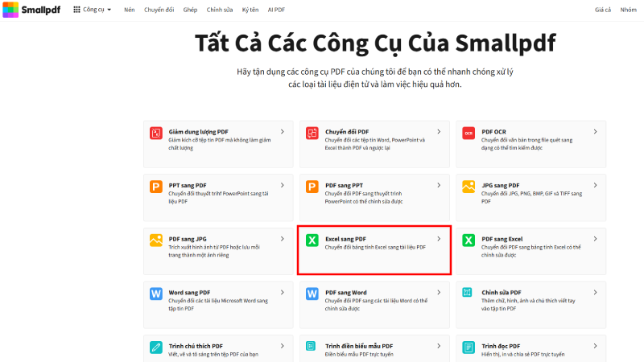
Task: Click the Smallpdf logo
Action: (x=31, y=10)
